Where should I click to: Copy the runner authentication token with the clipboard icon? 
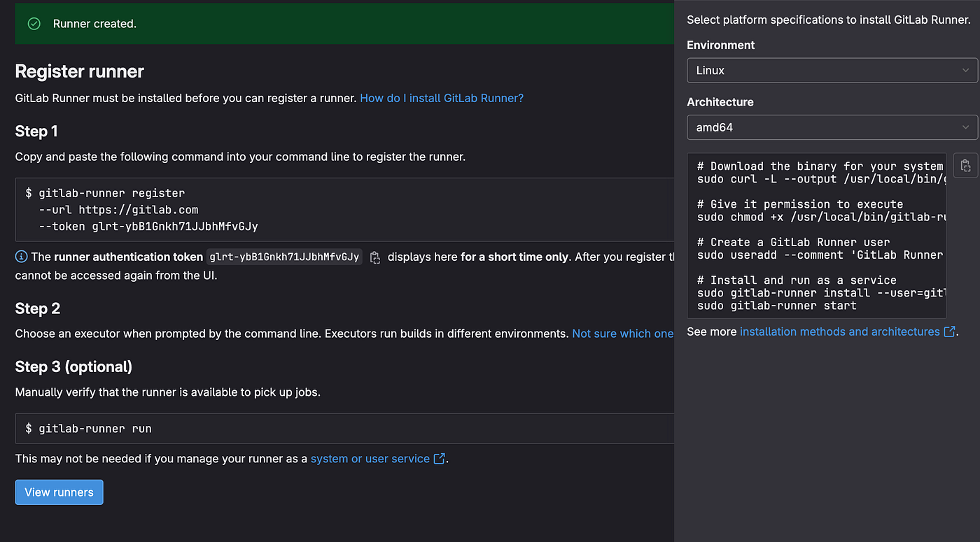click(x=375, y=257)
